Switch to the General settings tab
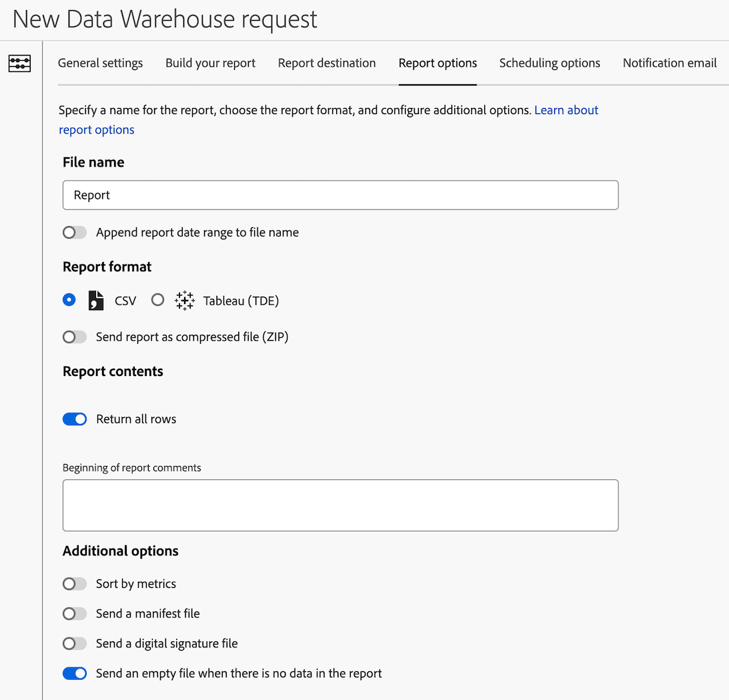729x700 pixels. tap(100, 63)
